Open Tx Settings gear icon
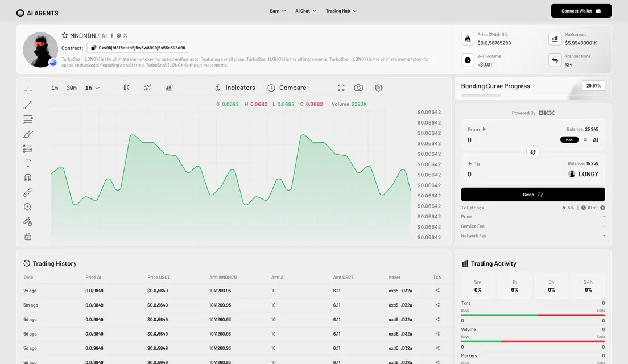The width and height of the screenshot is (628, 364). pos(602,208)
